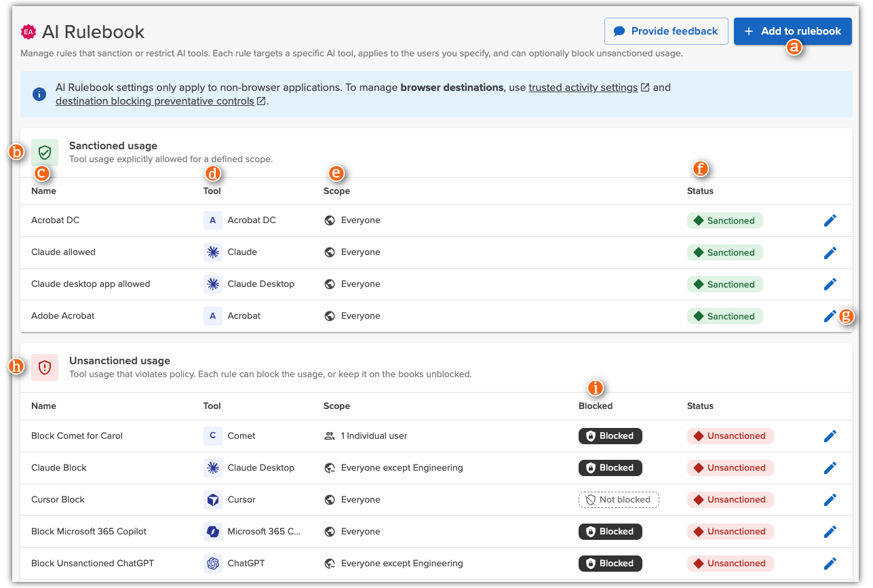This screenshot has height=588, width=873.
Task: Click the truncated Microsoft 365 C... tool name
Action: [x=264, y=532]
